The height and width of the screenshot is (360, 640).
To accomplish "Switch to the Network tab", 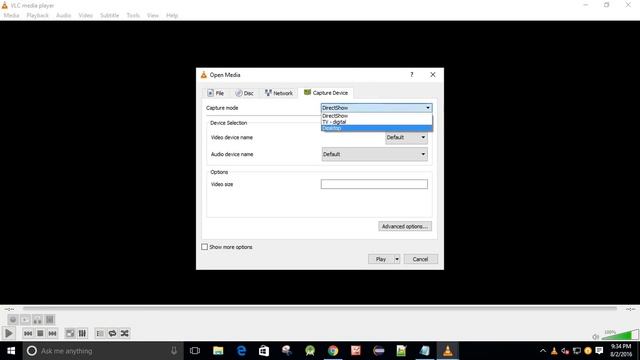I will point(278,93).
